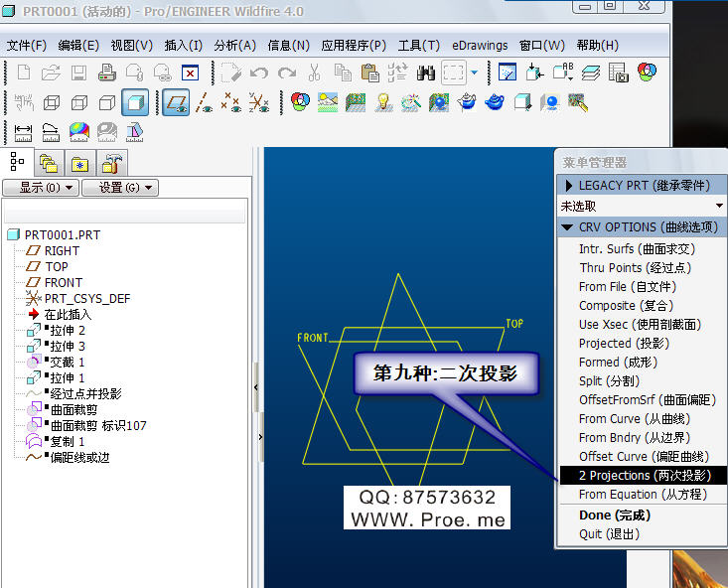Collapse the navigator with left arrow
This screenshot has height=588, width=728.
point(256,387)
